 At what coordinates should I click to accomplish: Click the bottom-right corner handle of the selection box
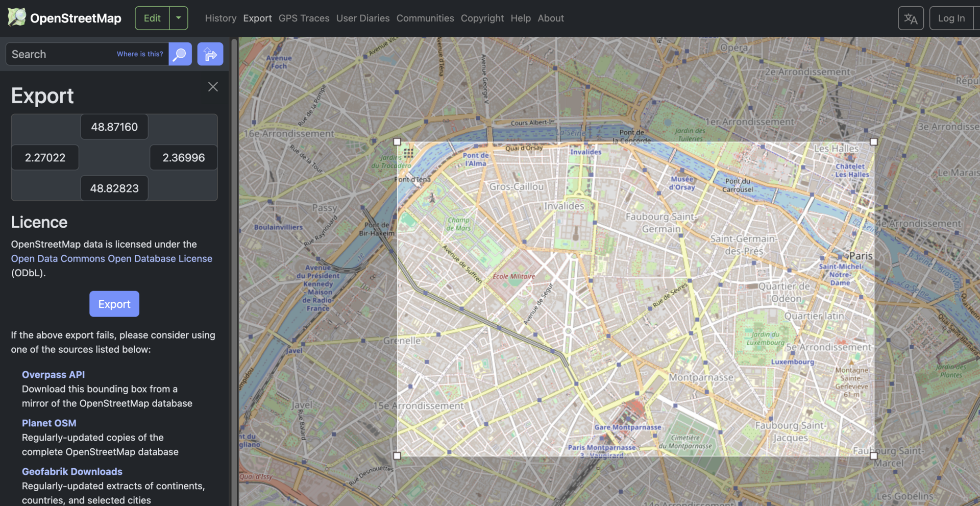874,455
